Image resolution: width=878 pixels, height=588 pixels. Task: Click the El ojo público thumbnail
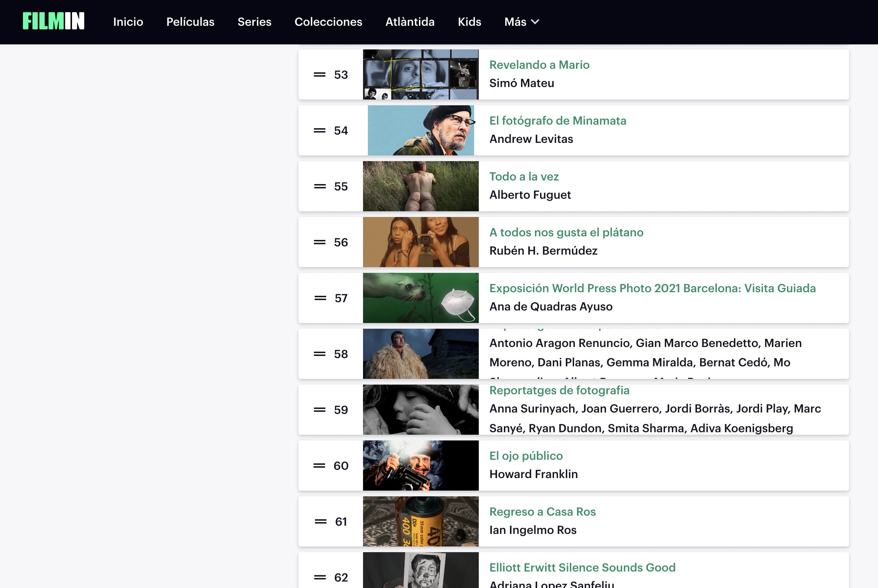point(420,466)
